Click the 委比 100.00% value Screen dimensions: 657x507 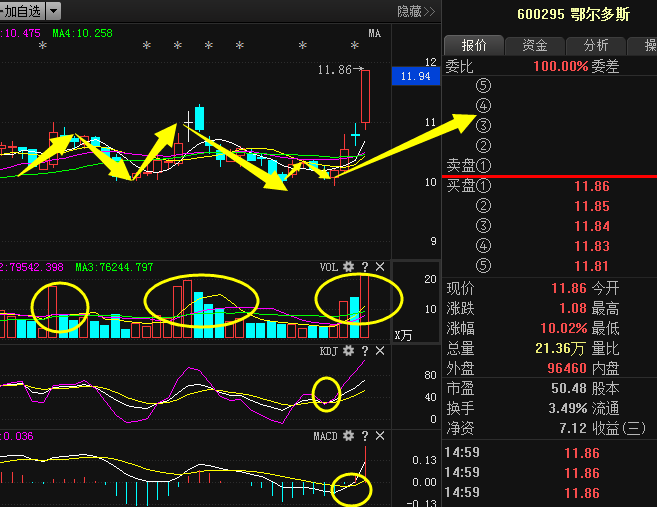(x=561, y=66)
